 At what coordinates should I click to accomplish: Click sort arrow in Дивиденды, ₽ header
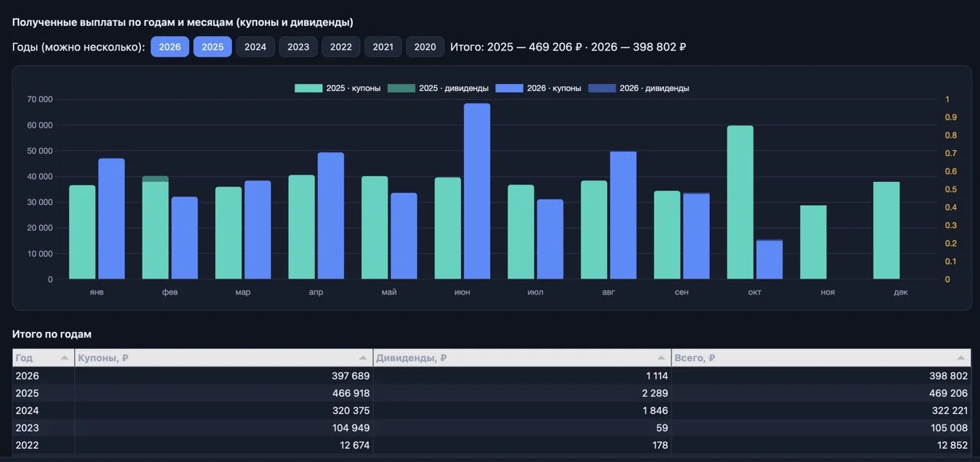pyautogui.click(x=661, y=358)
